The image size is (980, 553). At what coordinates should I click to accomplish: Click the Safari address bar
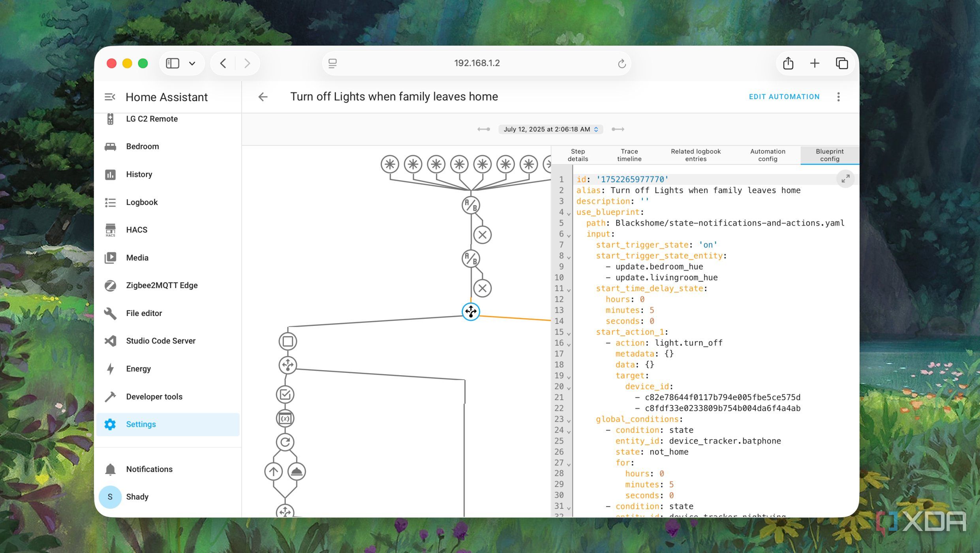pyautogui.click(x=477, y=63)
